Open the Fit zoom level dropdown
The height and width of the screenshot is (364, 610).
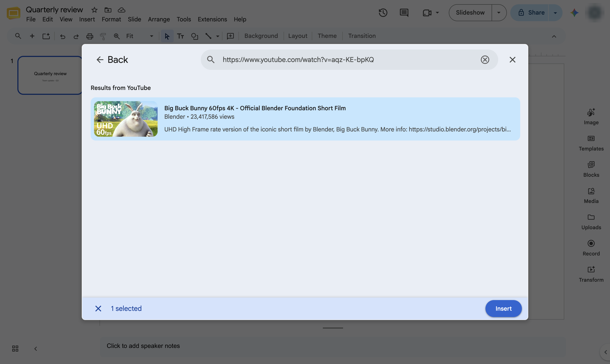coord(140,36)
